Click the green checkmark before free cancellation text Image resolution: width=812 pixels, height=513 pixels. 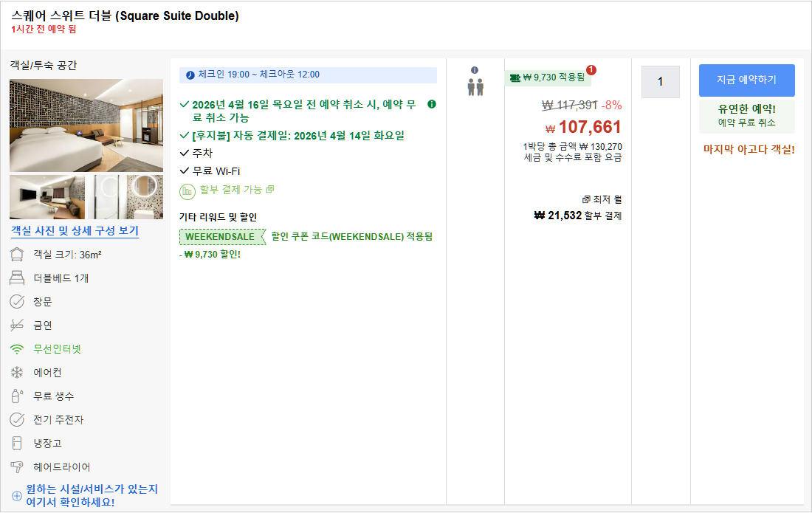coord(185,104)
